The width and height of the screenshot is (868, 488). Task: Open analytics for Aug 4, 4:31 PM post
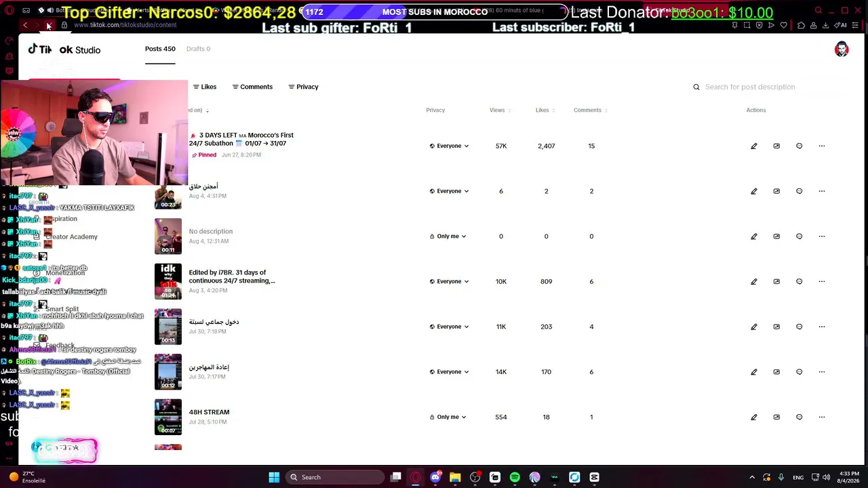click(x=776, y=191)
